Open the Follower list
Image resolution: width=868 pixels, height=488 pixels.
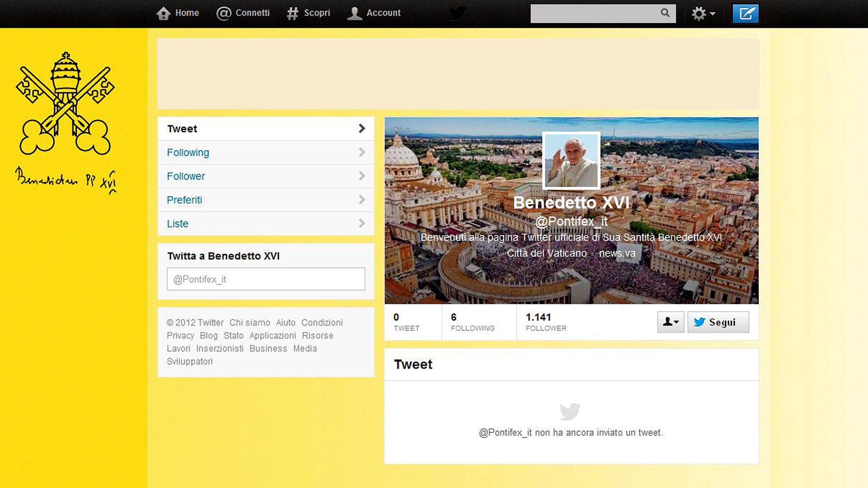pyautogui.click(x=266, y=176)
